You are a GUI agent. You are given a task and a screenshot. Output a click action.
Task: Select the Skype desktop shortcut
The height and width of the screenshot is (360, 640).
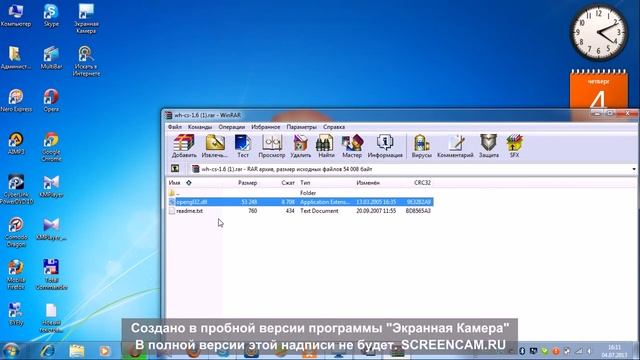coord(51,16)
